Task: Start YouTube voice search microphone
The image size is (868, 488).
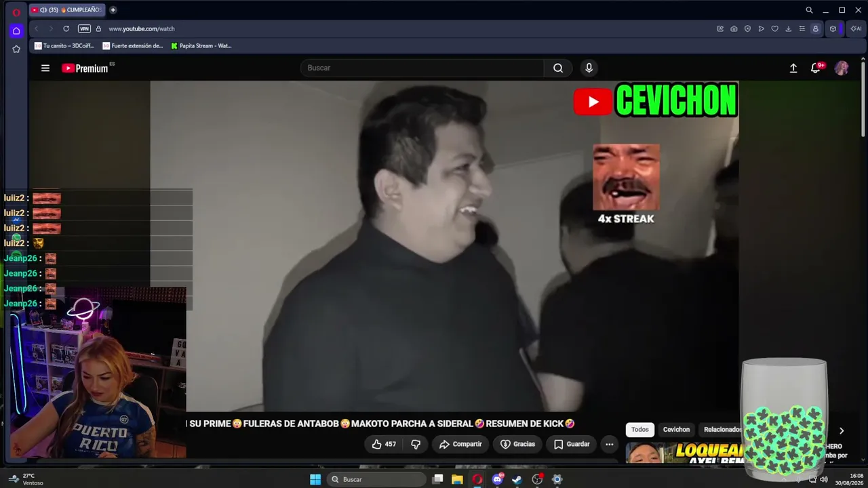Action: coord(589,68)
